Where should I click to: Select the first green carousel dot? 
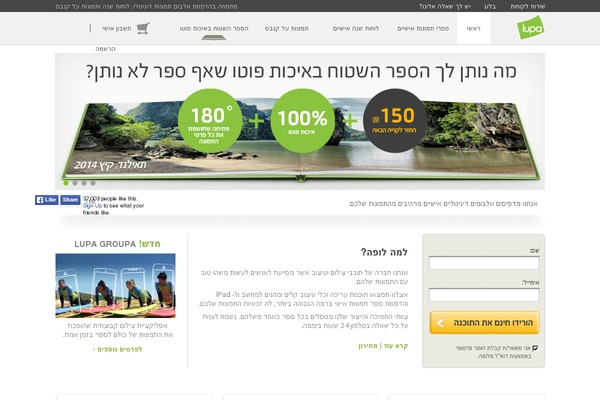pos(66,183)
